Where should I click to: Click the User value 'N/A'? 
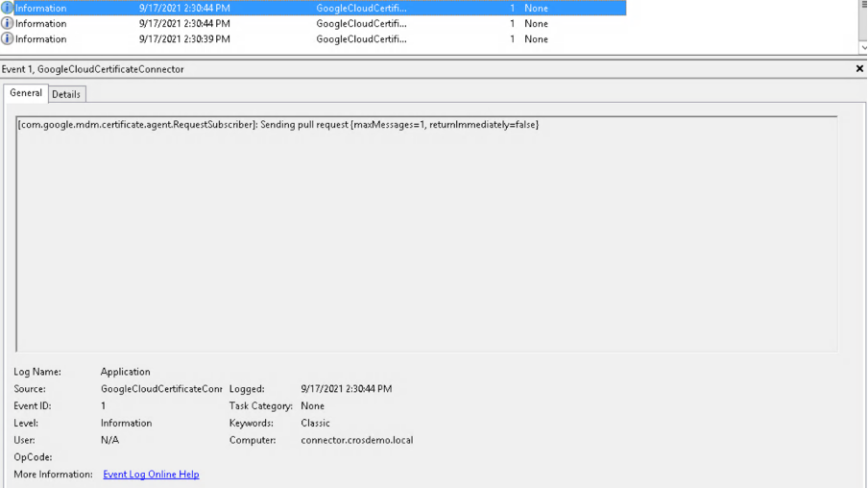(109, 440)
